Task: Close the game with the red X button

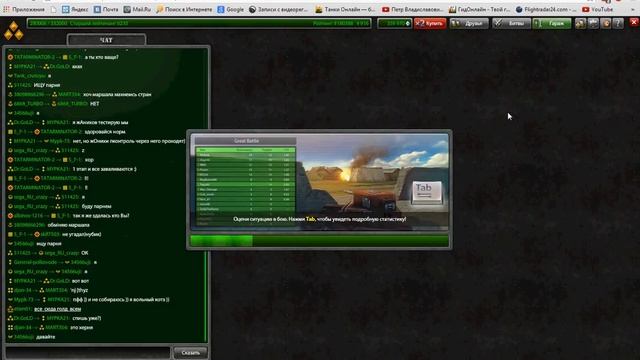Action: (634, 22)
